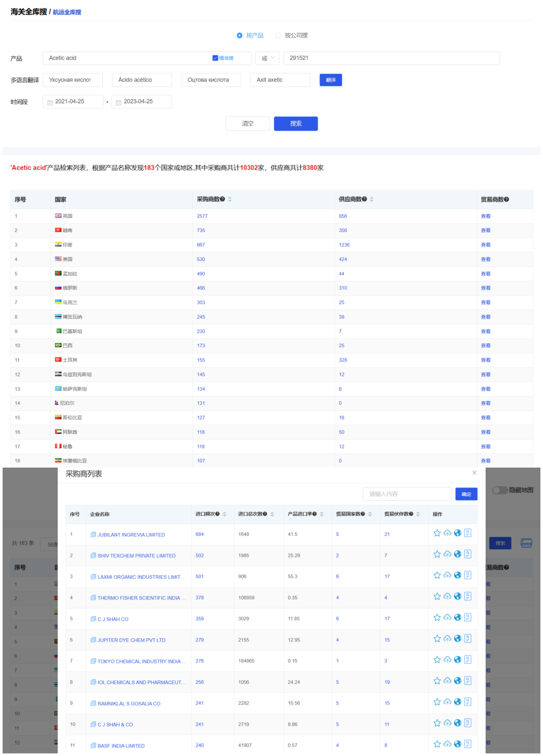Open document icon for JUBILANT INGREVIA LIMITED
The image size is (543, 756).
pyautogui.click(x=468, y=533)
